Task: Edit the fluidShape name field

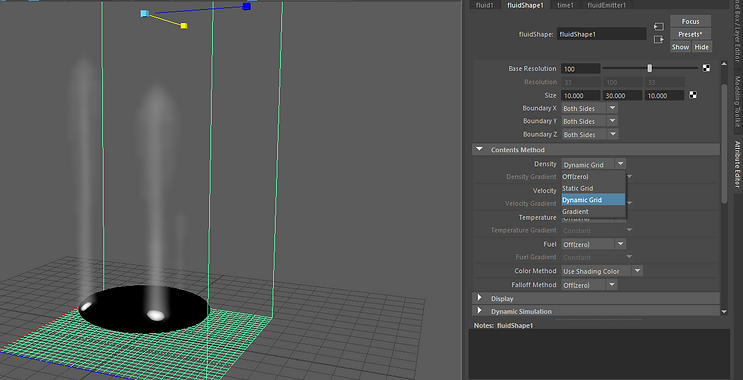Action: [x=601, y=34]
